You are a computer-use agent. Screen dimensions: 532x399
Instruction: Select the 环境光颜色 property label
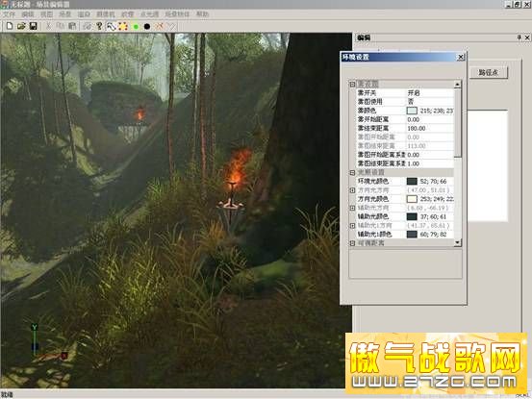click(373, 182)
